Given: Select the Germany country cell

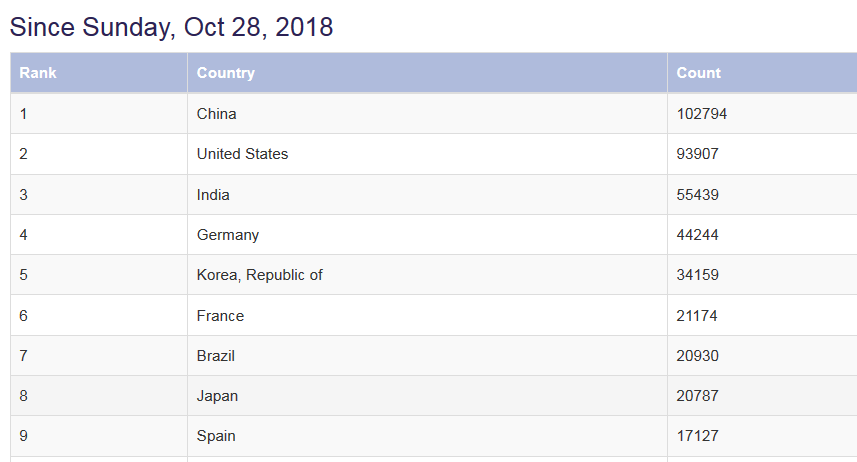Looking at the screenshot, I should pyautogui.click(x=427, y=235).
